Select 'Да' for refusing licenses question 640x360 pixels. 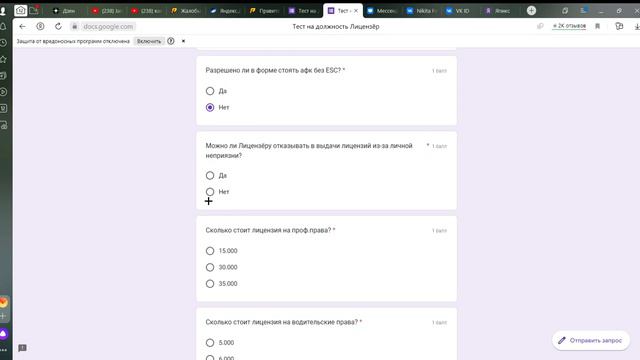210,176
